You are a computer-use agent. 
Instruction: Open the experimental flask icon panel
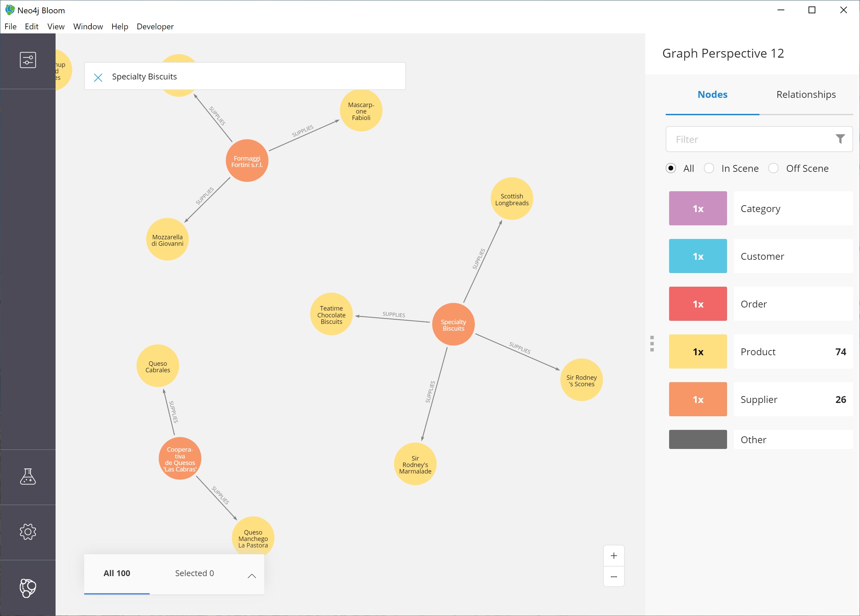pyautogui.click(x=28, y=477)
